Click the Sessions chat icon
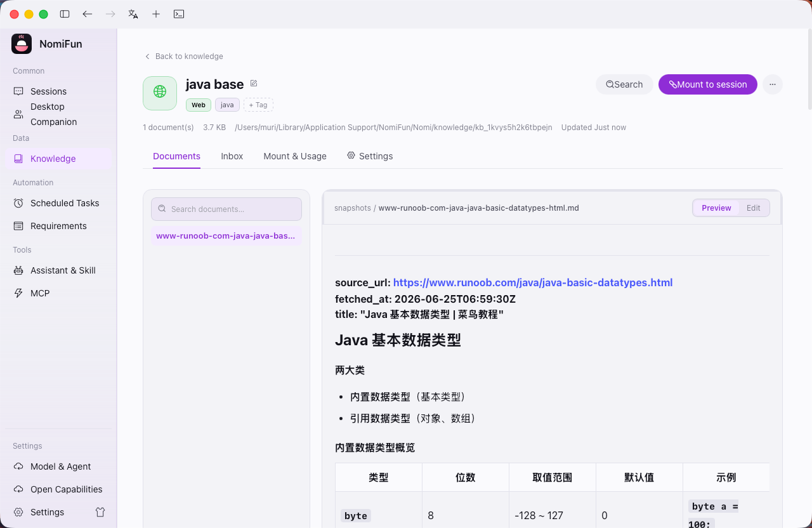The image size is (812, 528). coord(18,91)
